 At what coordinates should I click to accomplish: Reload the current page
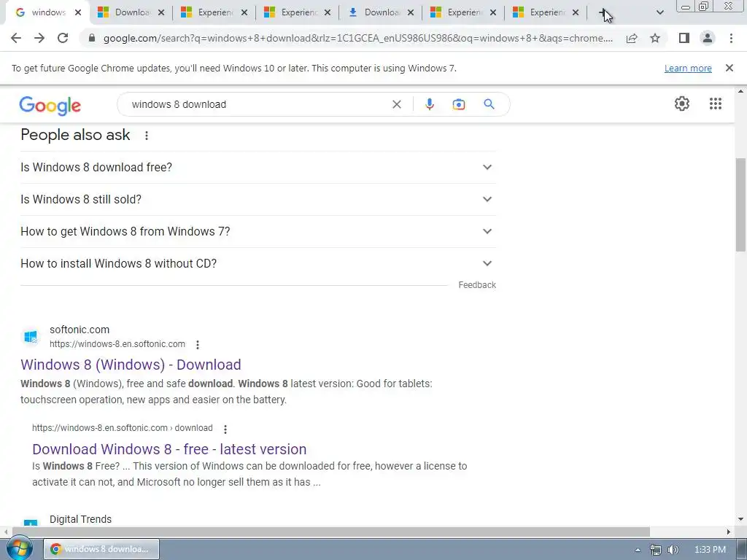[63, 38]
